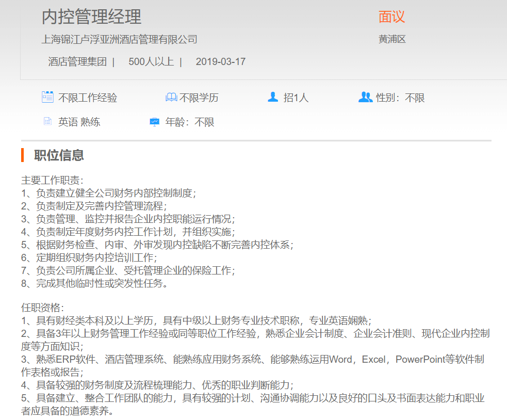This screenshot has height=420, width=507.
Task: Click the 500人以上 company size label
Action: tap(151, 62)
